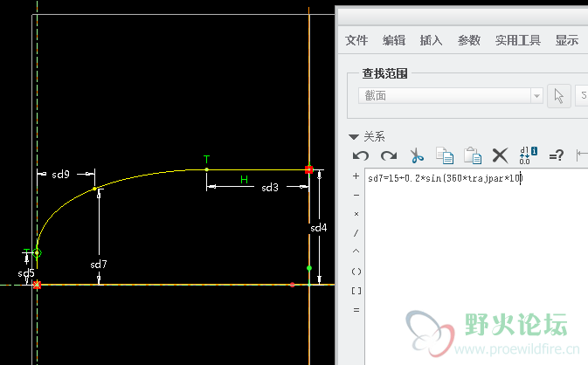Click the Undo icon in relations toolbar
The width and height of the screenshot is (588, 365).
point(361,155)
